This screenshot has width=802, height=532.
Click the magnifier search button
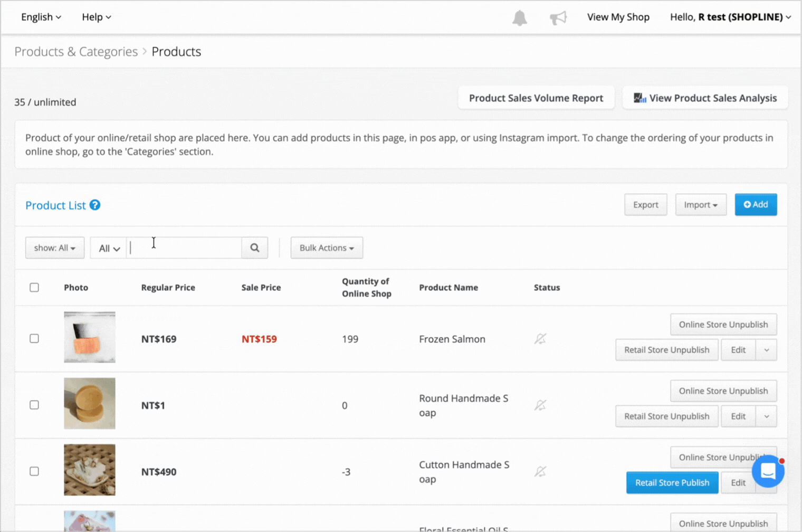[x=255, y=248]
